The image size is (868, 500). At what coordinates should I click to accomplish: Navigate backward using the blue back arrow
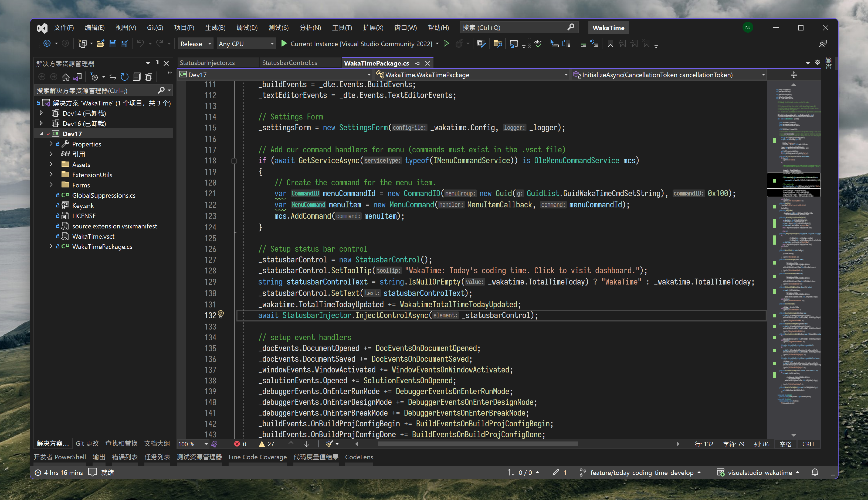47,43
